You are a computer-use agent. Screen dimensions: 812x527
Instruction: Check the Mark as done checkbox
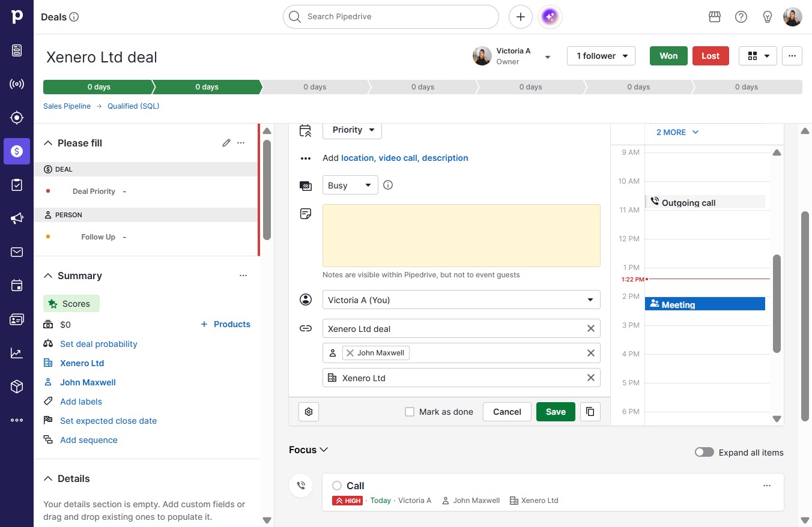(410, 412)
